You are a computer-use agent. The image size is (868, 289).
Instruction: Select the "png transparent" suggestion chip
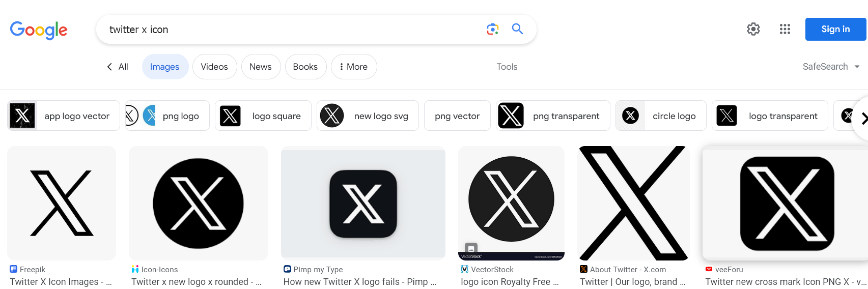point(553,116)
